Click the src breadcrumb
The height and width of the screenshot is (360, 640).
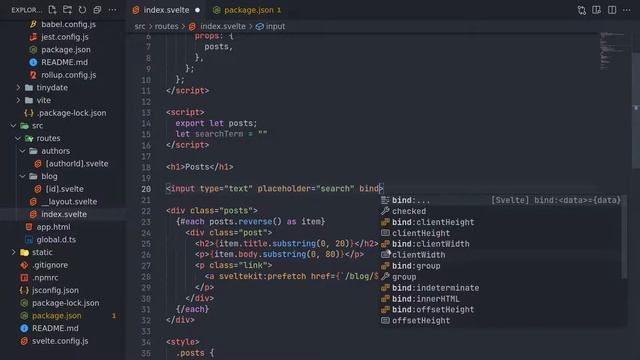pyautogui.click(x=140, y=27)
